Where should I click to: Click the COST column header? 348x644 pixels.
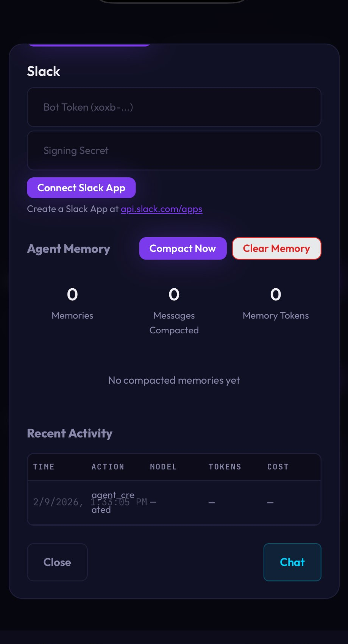click(x=278, y=467)
